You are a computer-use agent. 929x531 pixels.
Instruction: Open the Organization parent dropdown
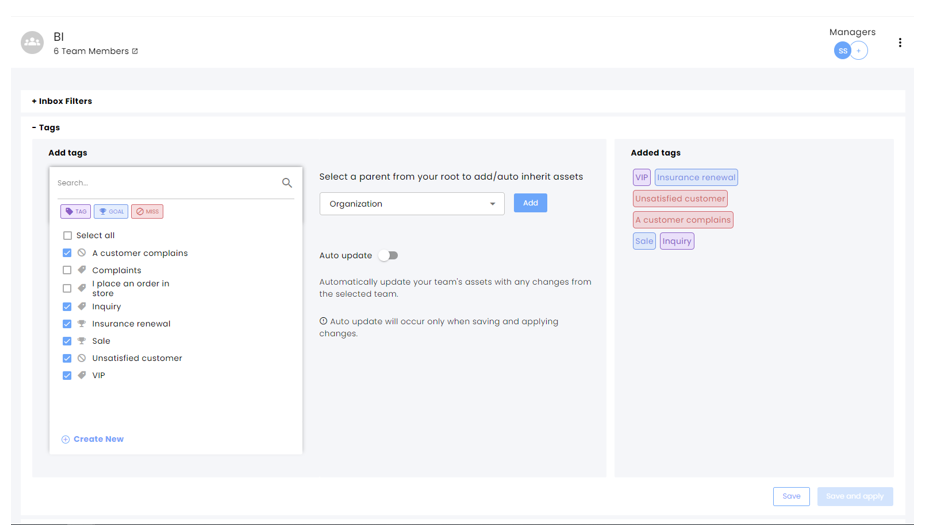coord(412,204)
